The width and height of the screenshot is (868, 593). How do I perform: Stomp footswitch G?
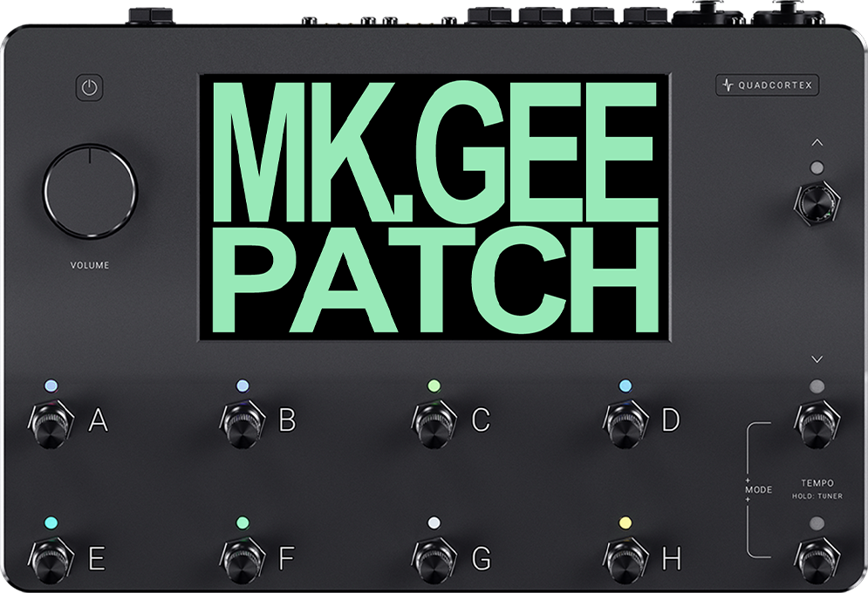pyautogui.click(x=434, y=562)
